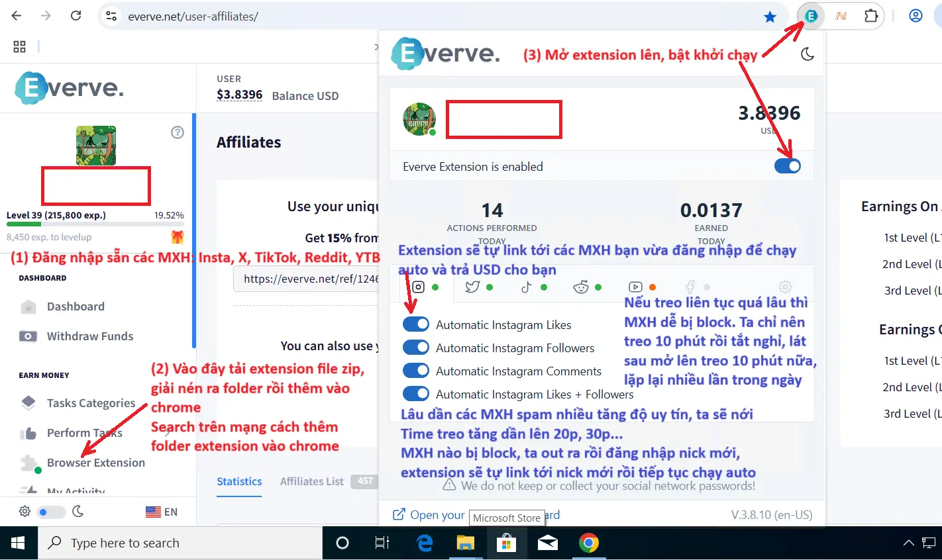Select the Statistics tab
The height and width of the screenshot is (560, 942).
tap(239, 482)
